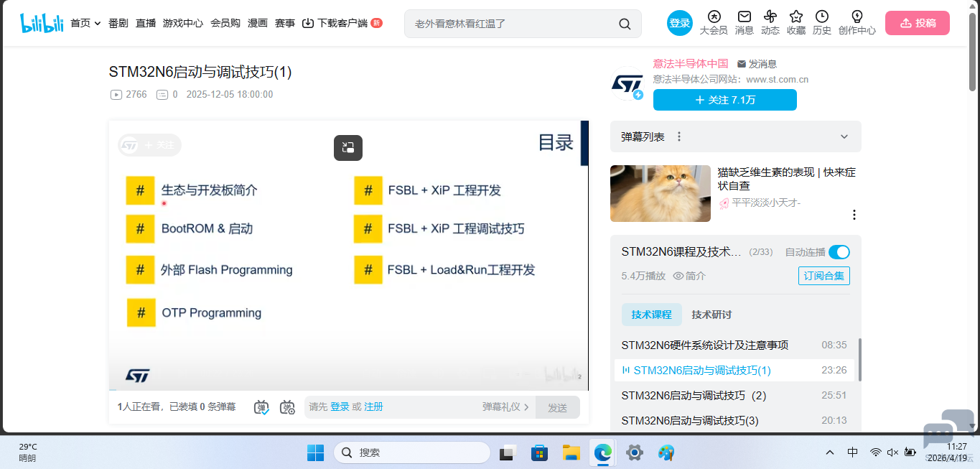980x469 pixels.
Task: Click the 大会员 VIP membership icon
Action: tap(714, 17)
